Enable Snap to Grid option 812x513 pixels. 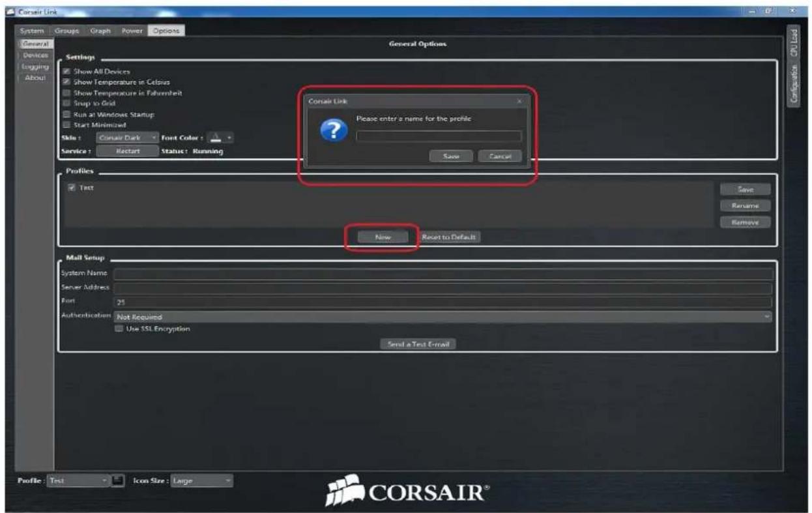click(x=66, y=104)
